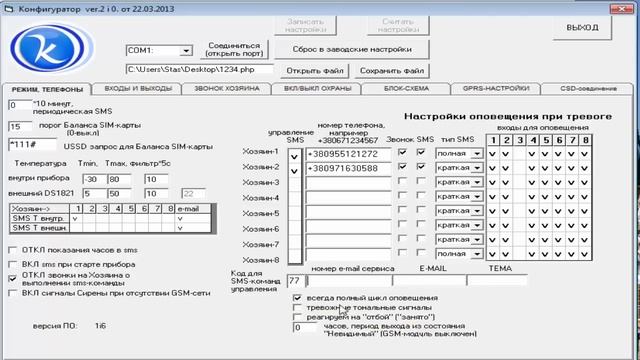
Task: Select the РЕЖИМ, ТЕЛЕФОНЫ tab
Action: click(x=47, y=89)
